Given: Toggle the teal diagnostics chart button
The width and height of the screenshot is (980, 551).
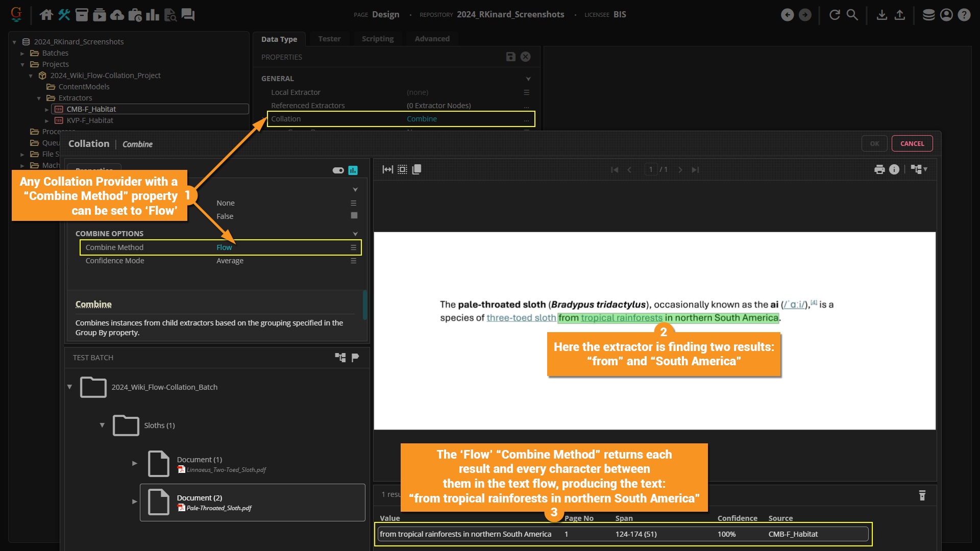Looking at the screenshot, I should point(353,170).
